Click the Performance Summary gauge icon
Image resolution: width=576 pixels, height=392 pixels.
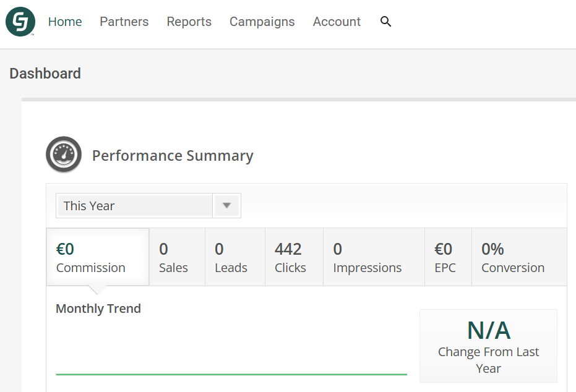pos(64,154)
